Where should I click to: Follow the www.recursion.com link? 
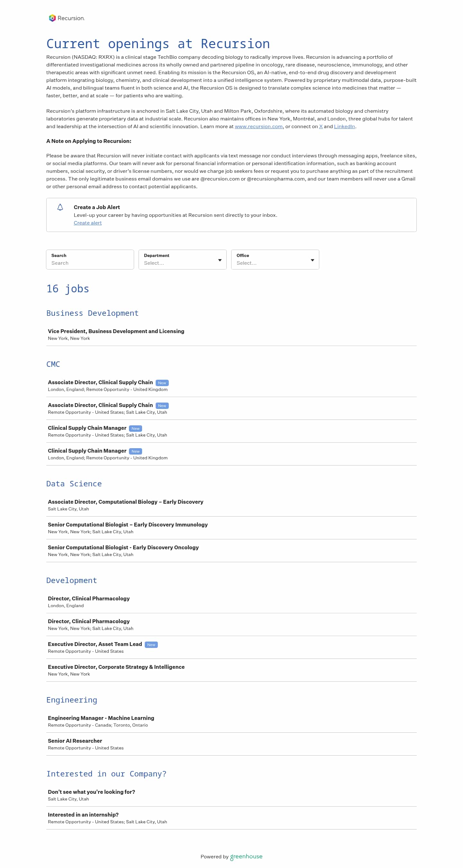click(x=259, y=126)
